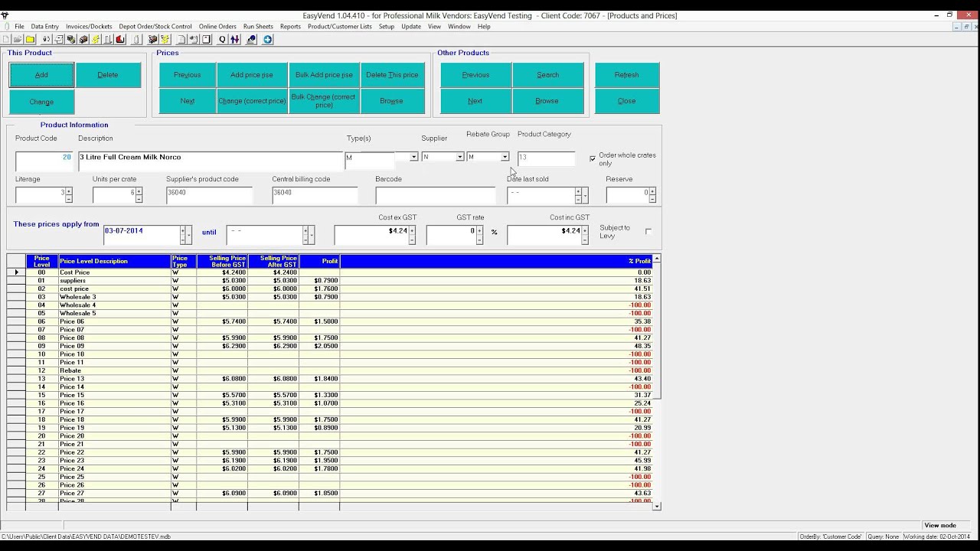Click the EasyVend application icon in title bar
The height and width of the screenshot is (551, 980).
click(x=5, y=15)
